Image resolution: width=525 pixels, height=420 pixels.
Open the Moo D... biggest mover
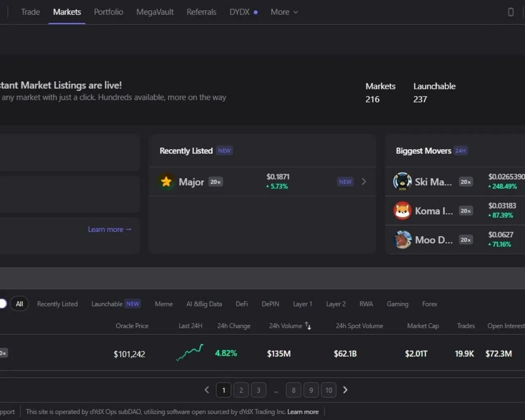point(455,240)
